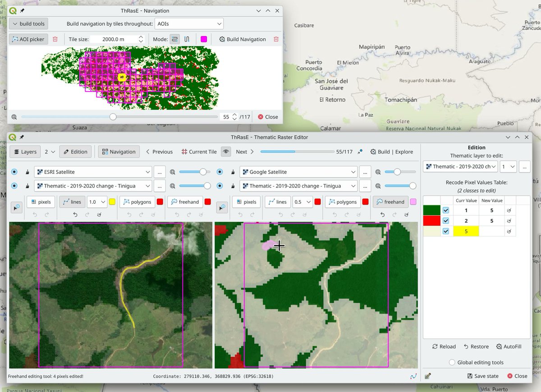Delete AOIs with trash icon beside AOI picker
The image size is (541, 392).
[55, 39]
